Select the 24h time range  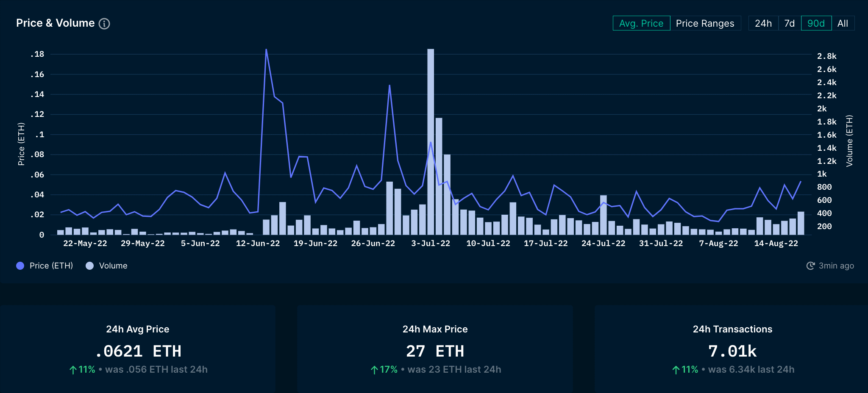point(763,23)
